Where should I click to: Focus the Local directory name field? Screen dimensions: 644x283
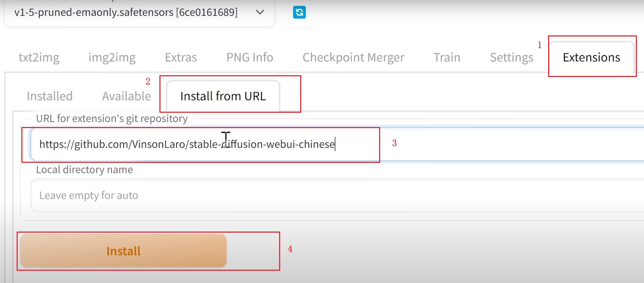(337, 195)
